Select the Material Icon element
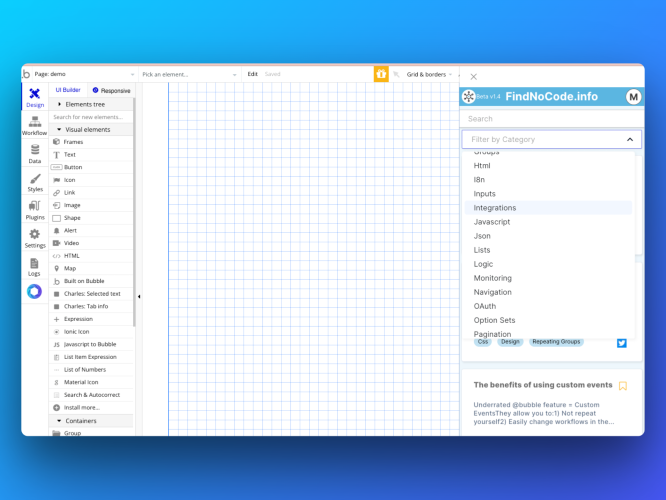The image size is (666, 500). click(x=91, y=382)
